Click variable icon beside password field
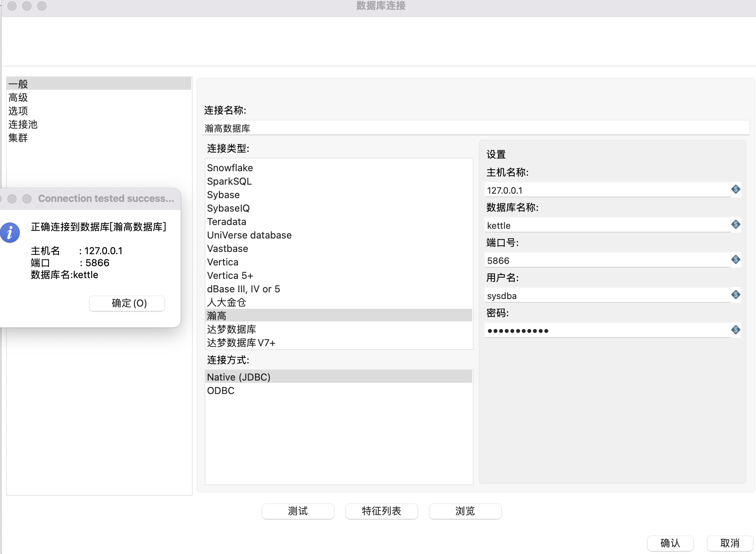Screen dimensions: 756x554 coord(735,330)
